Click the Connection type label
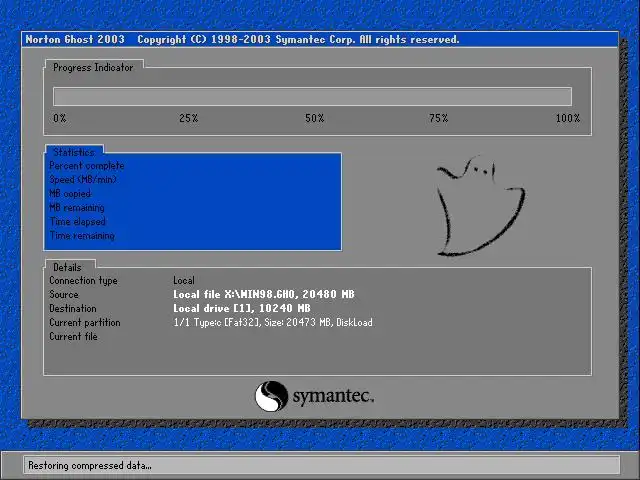 [83, 281]
